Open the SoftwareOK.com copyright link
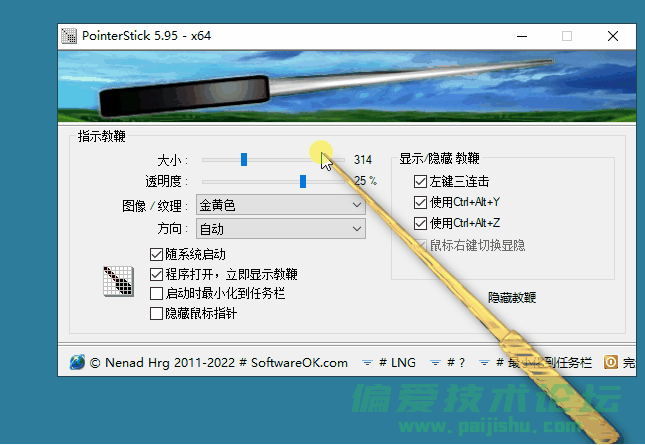The image size is (645, 445). 218,363
